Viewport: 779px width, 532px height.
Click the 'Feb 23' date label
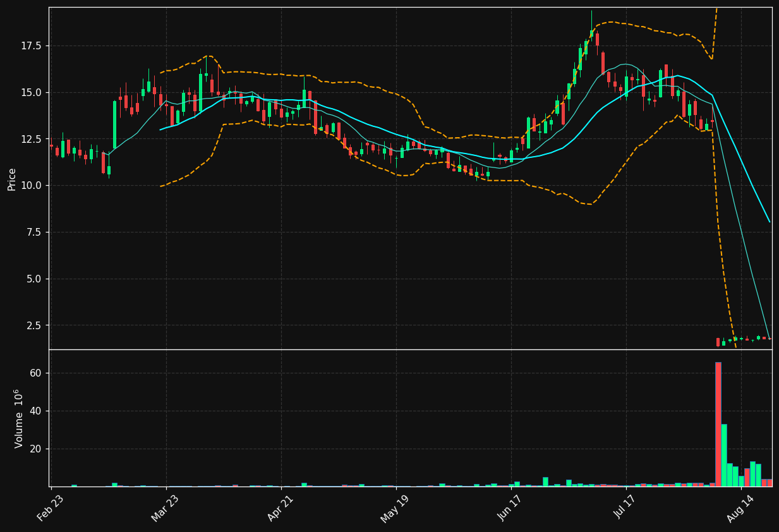51,508
